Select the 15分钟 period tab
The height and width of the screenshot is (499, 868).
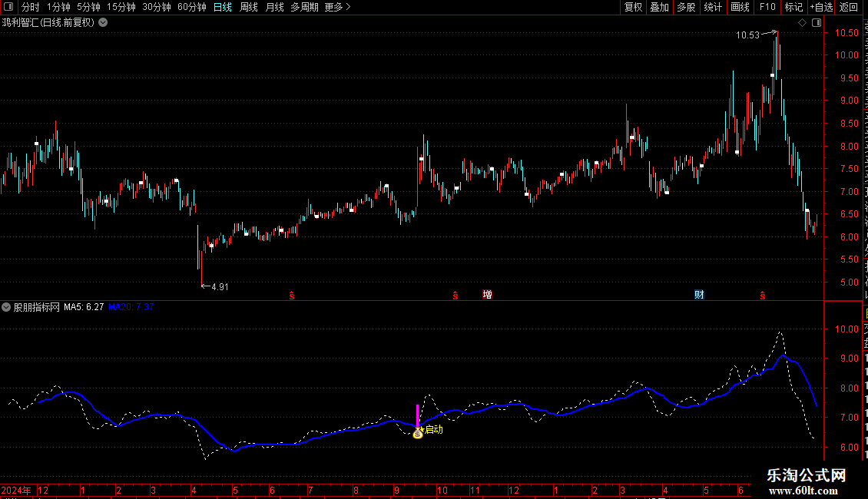121,7
